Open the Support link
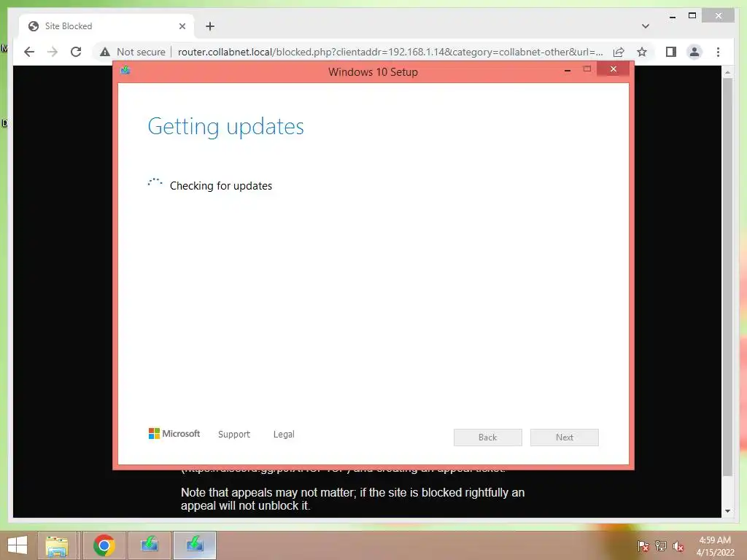Viewport: 747px width, 560px height. 234,435
